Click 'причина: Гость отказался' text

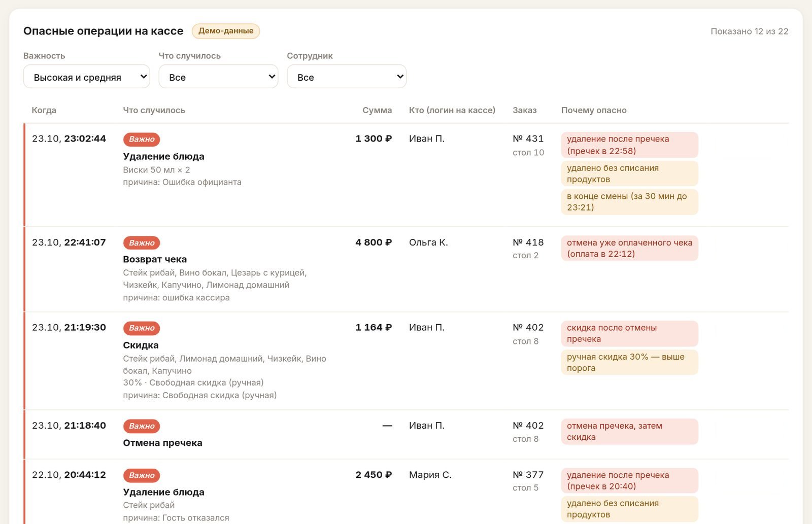click(176, 518)
